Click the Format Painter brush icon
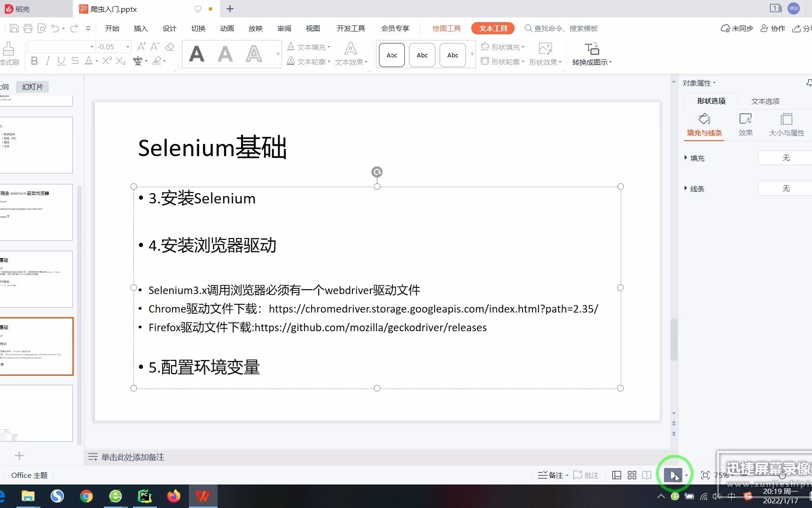 coord(8,48)
